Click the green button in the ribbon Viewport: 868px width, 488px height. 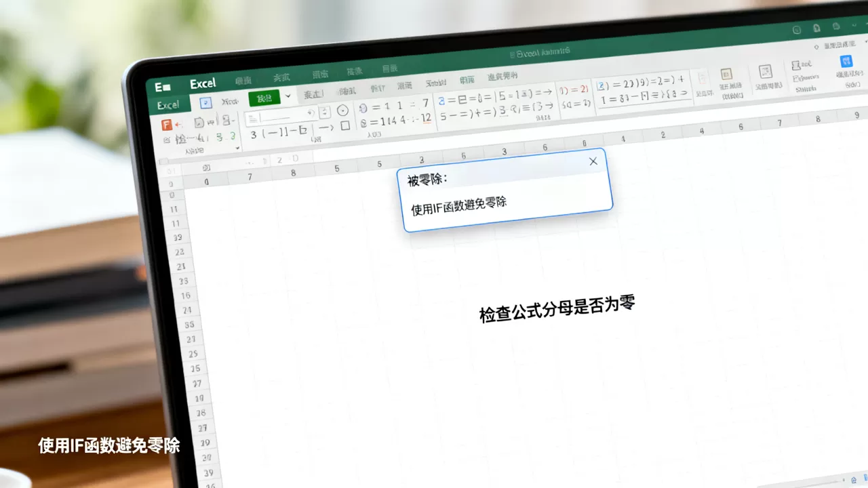(x=264, y=98)
